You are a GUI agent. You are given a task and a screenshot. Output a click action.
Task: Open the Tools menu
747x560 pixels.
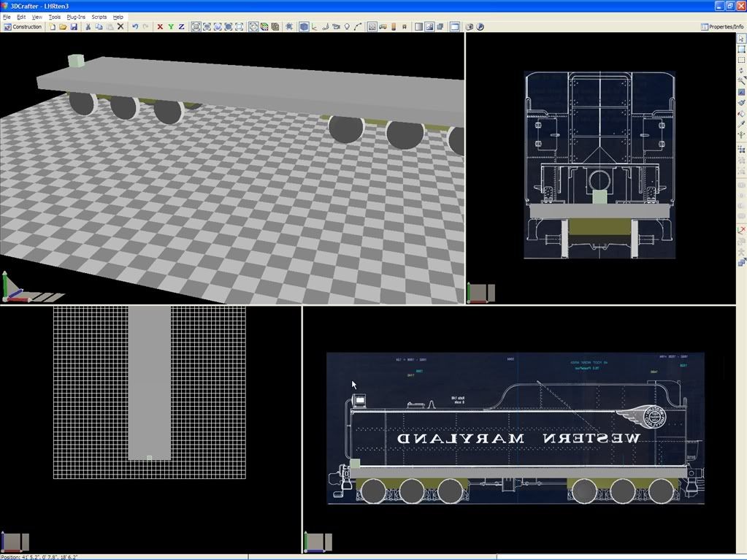coord(55,17)
